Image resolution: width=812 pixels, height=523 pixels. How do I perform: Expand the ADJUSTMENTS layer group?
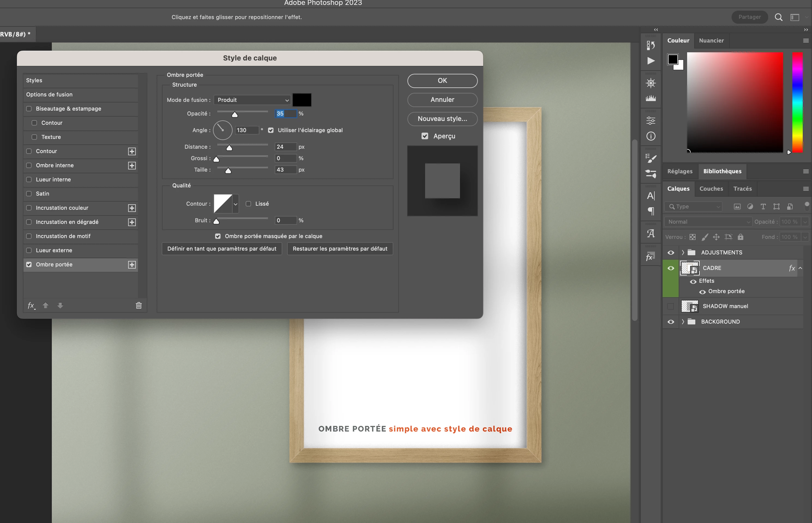(x=683, y=252)
